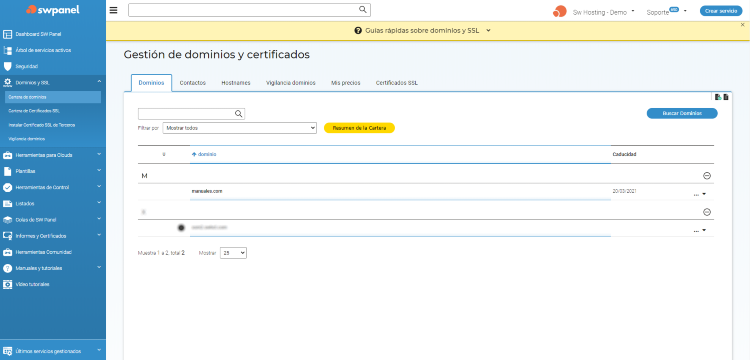Collapse the M group with minus icon

click(707, 175)
